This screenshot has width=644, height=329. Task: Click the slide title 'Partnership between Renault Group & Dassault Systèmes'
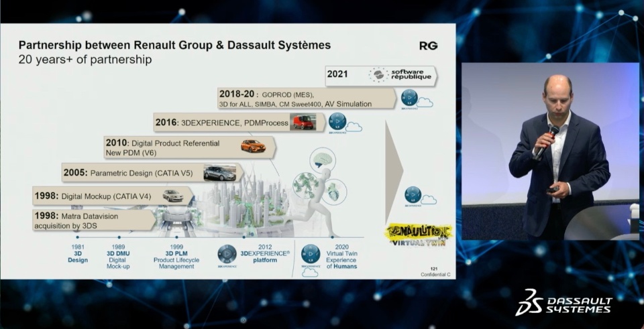pyautogui.click(x=174, y=45)
